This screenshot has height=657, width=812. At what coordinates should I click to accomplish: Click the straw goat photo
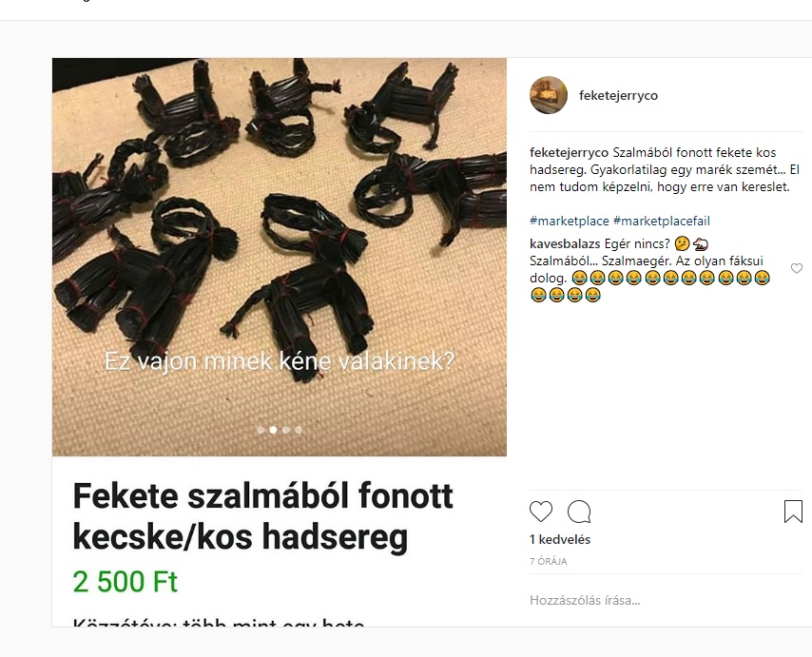[280, 257]
